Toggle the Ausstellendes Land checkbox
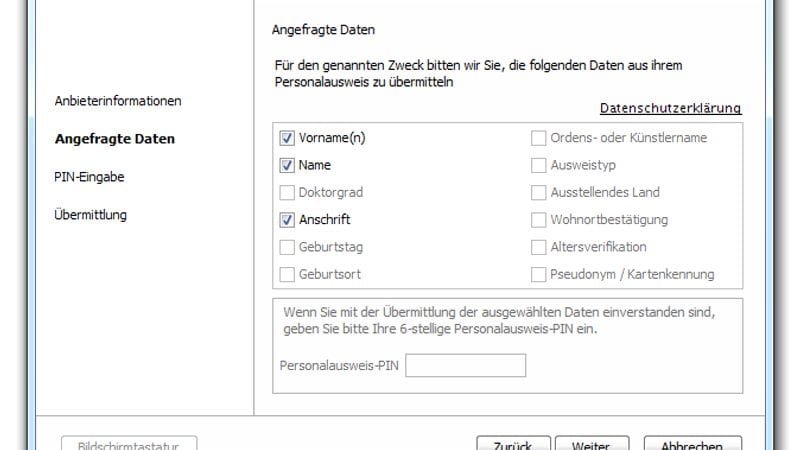The width and height of the screenshot is (800, 450). pyautogui.click(x=539, y=192)
